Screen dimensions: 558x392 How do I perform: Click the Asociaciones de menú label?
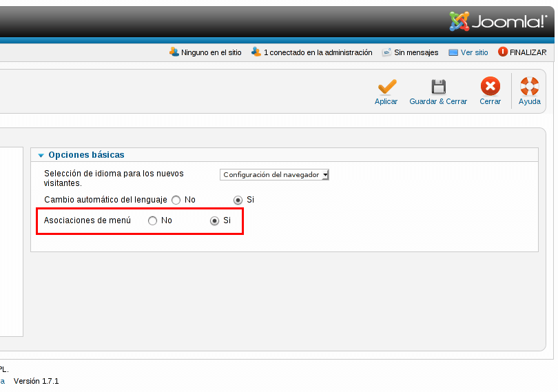click(87, 220)
